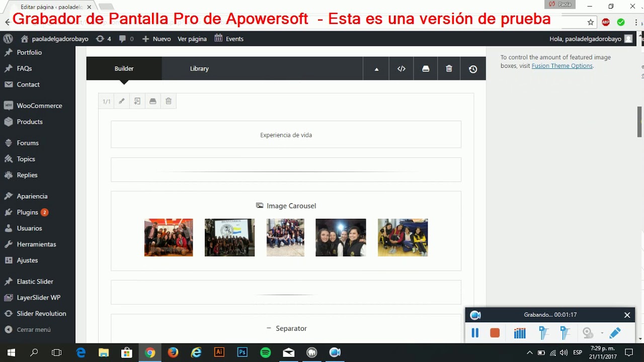Open builder history clock icon
644x362 pixels.
pos(473,69)
